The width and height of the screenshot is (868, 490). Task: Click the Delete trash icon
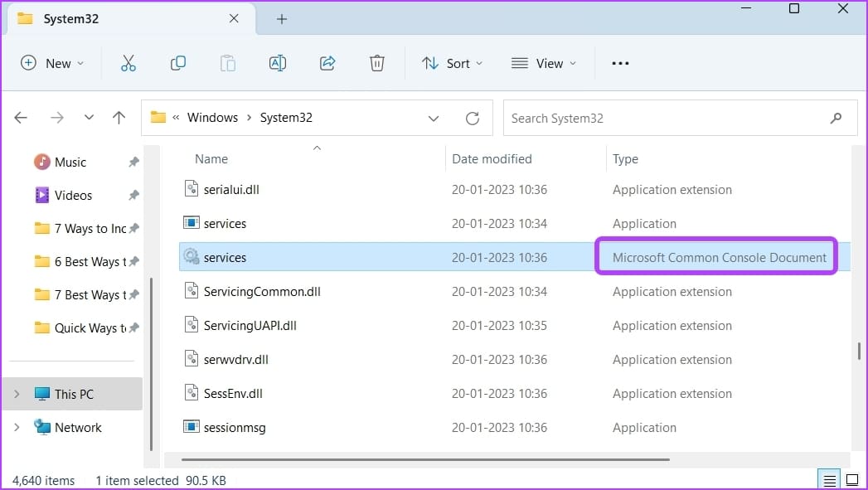click(377, 63)
